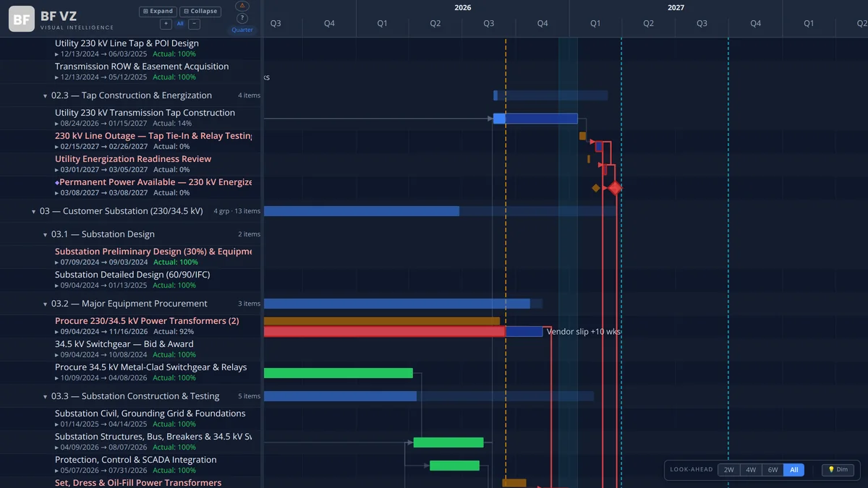868x488 pixels.
Task: Click the minus collapse-level button
Action: 195,24
